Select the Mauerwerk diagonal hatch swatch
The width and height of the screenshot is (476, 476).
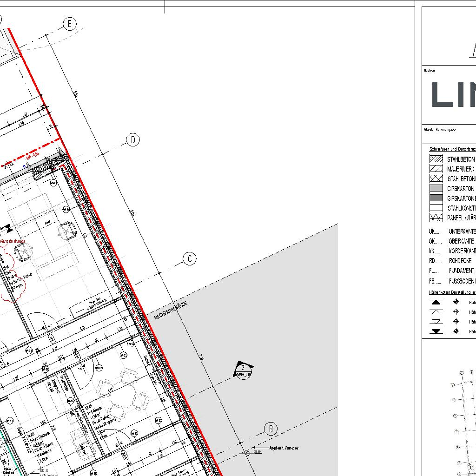(436, 169)
